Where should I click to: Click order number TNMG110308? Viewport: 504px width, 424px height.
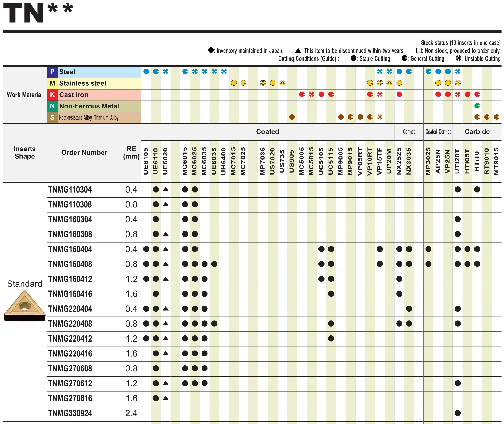click(x=70, y=204)
